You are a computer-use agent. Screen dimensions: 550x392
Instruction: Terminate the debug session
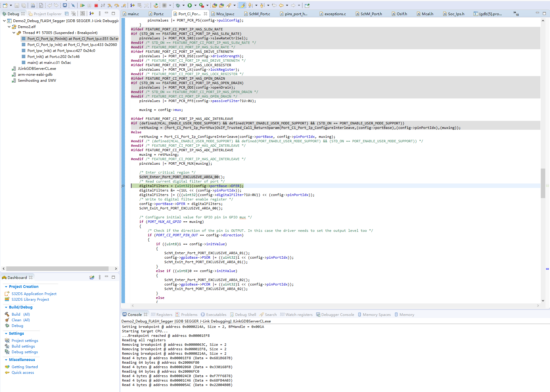96,5
